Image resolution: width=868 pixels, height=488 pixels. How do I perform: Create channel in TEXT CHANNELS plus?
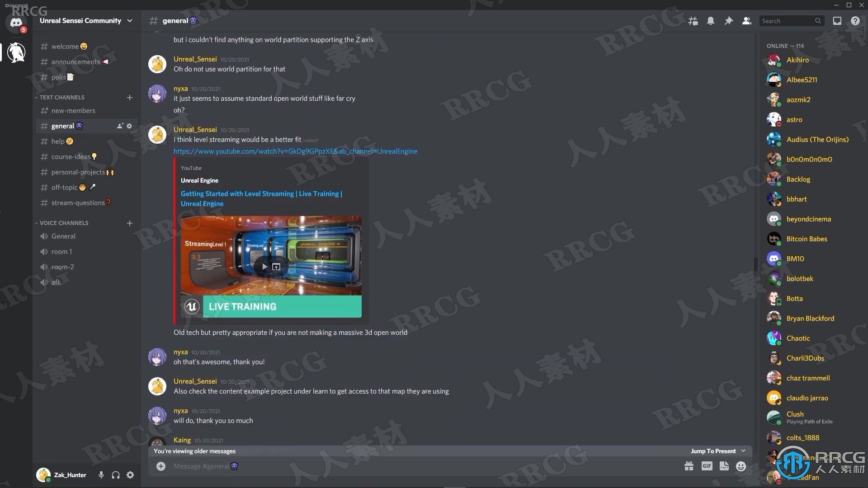pyautogui.click(x=130, y=97)
